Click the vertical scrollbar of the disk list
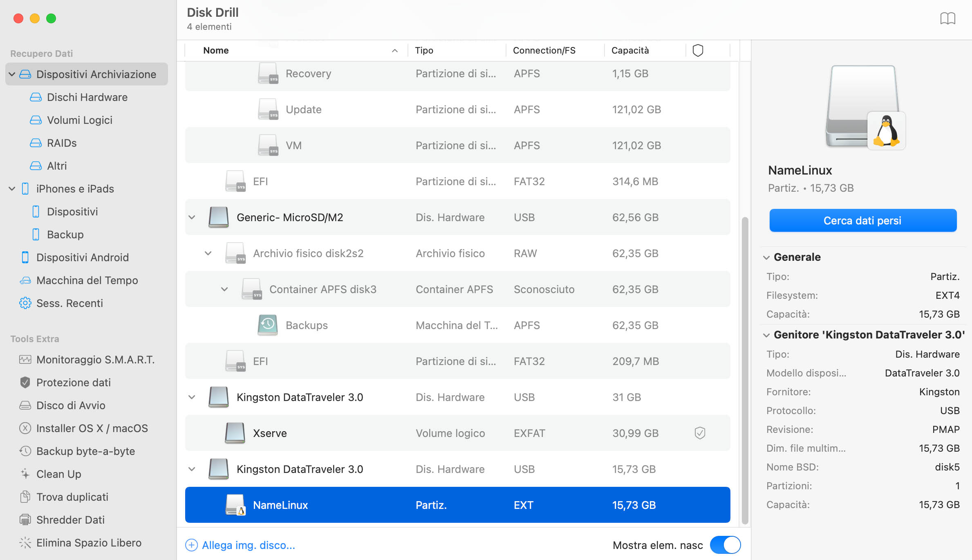The height and width of the screenshot is (560, 972). click(745, 370)
